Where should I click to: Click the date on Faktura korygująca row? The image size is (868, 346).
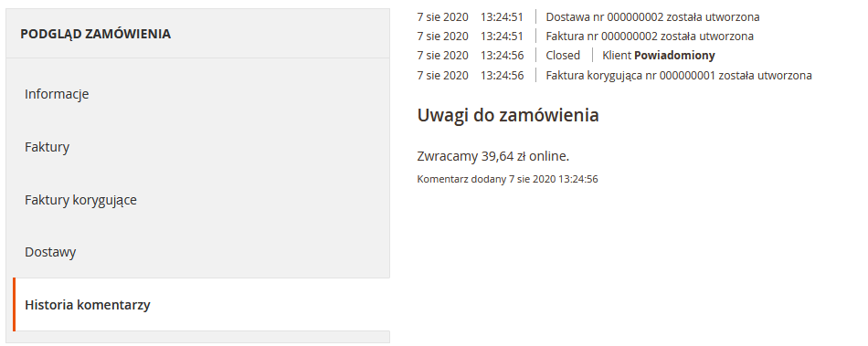(442, 75)
